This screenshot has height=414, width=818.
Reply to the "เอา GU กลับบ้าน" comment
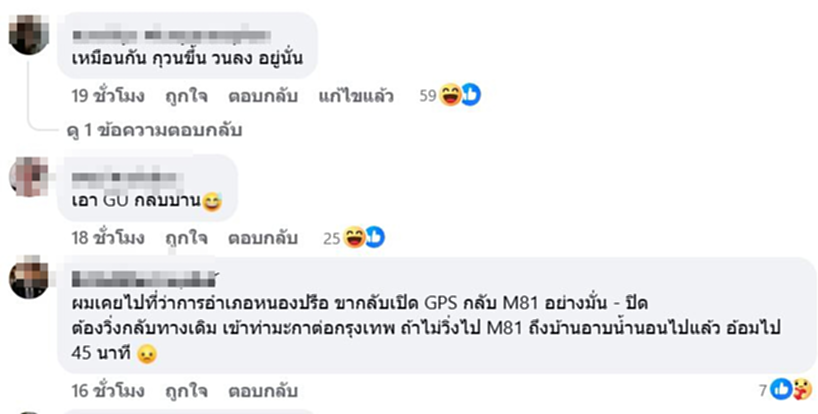point(262,238)
